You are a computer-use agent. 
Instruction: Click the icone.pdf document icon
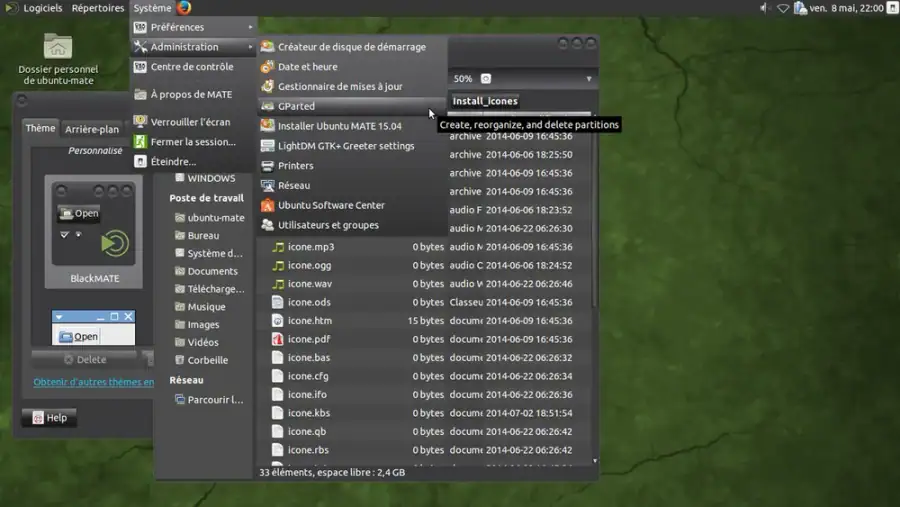pyautogui.click(x=278, y=339)
